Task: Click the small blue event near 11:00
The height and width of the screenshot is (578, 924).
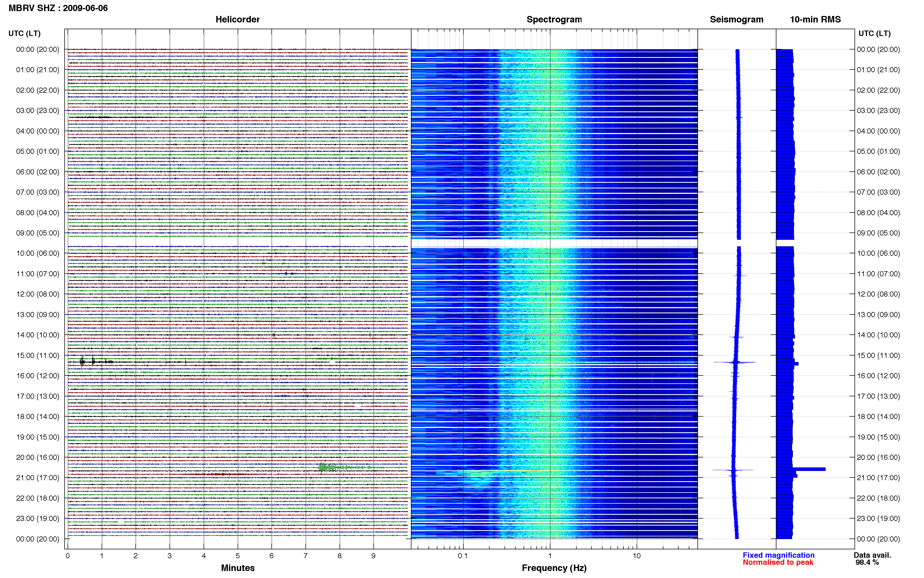Action: click(289, 273)
